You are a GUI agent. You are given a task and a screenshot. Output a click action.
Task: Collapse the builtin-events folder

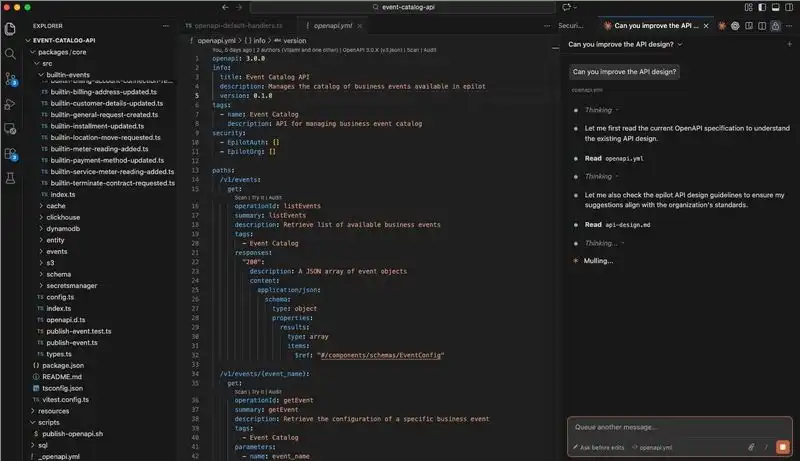coord(68,75)
